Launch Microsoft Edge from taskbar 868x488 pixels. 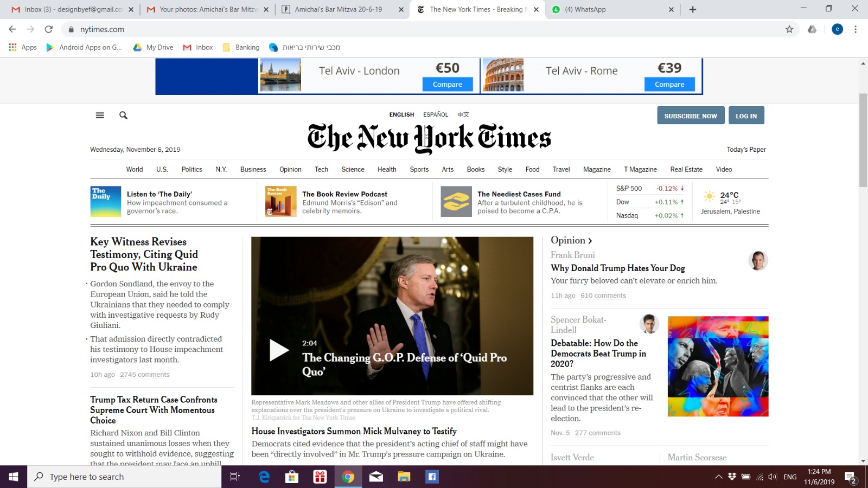pos(264,477)
